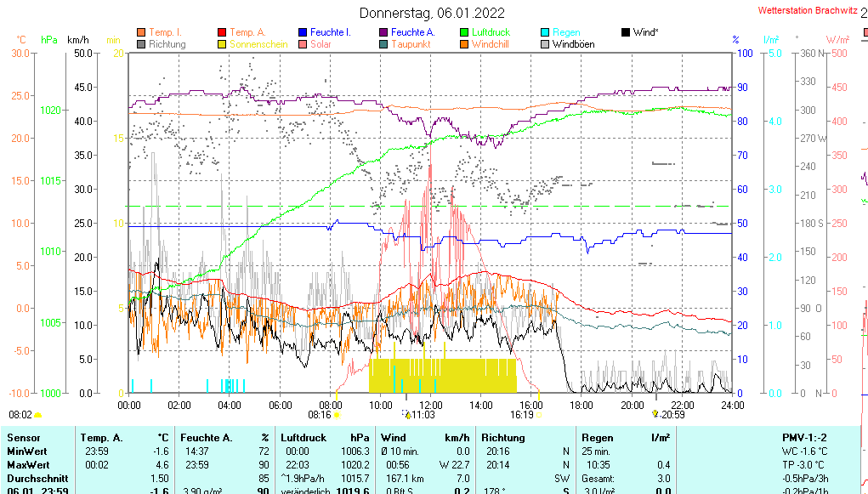868x494 pixels.
Task: Click the Taupunkt legend label
Action: pos(411,44)
